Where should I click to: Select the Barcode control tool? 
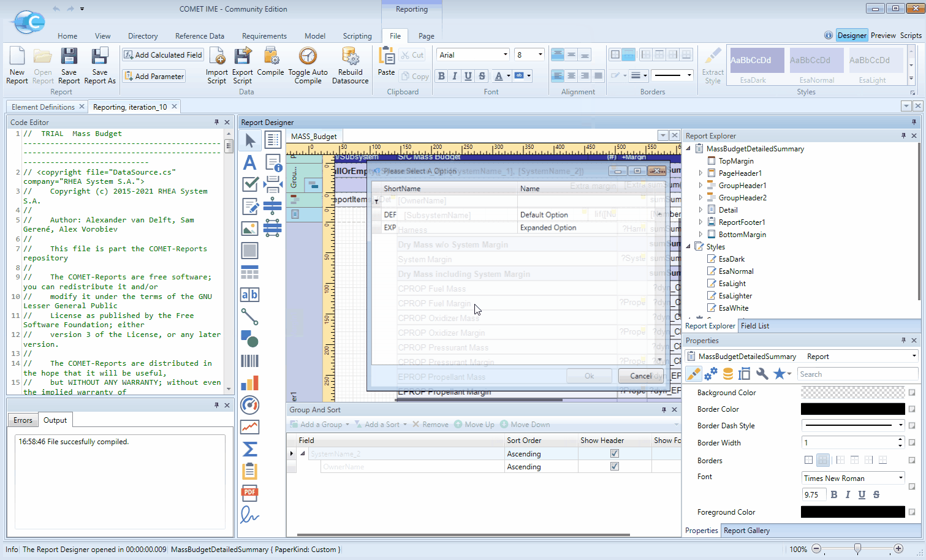point(250,361)
